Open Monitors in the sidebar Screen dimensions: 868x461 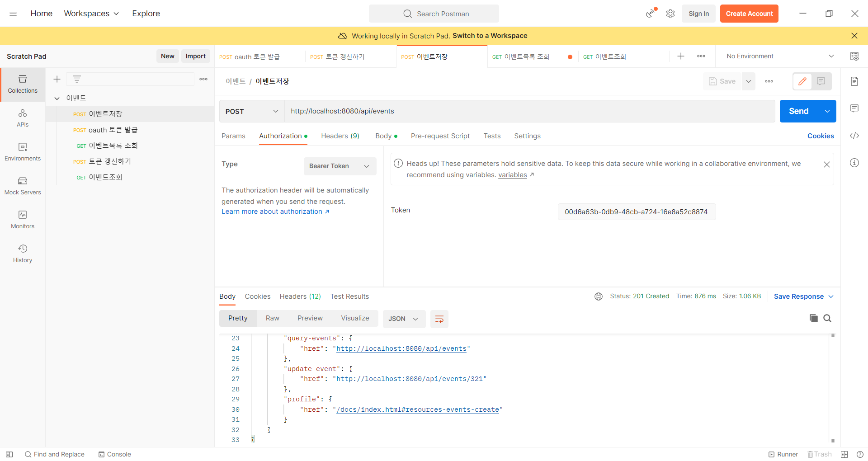(23, 220)
